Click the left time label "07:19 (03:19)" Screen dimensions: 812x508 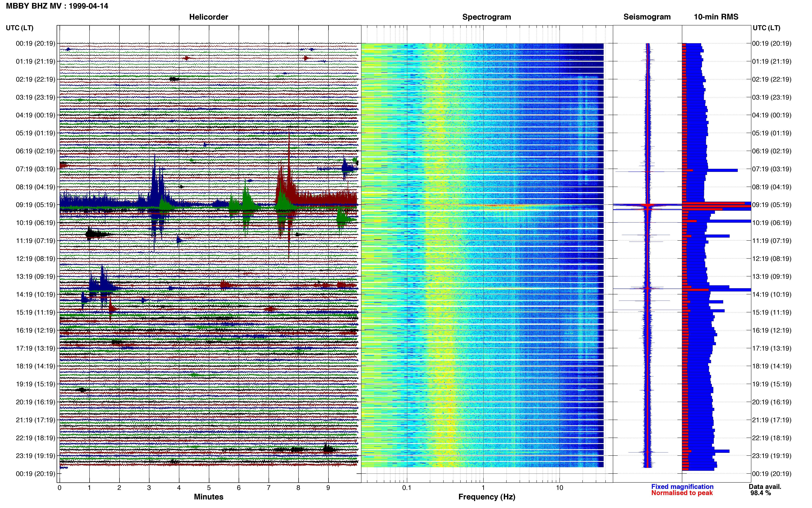[x=35, y=169]
